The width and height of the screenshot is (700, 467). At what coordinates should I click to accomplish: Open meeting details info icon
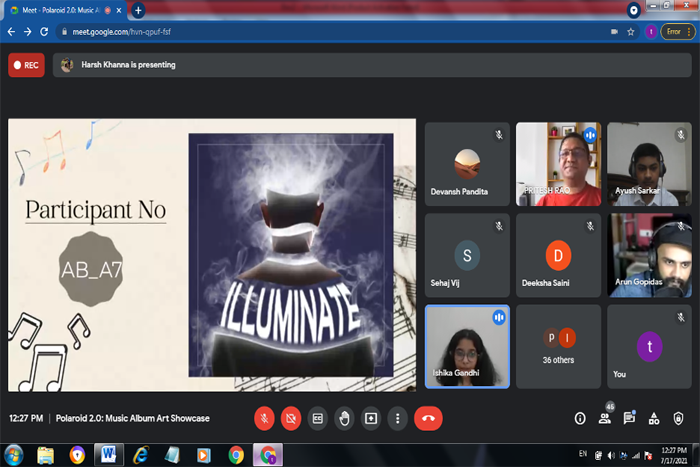580,418
